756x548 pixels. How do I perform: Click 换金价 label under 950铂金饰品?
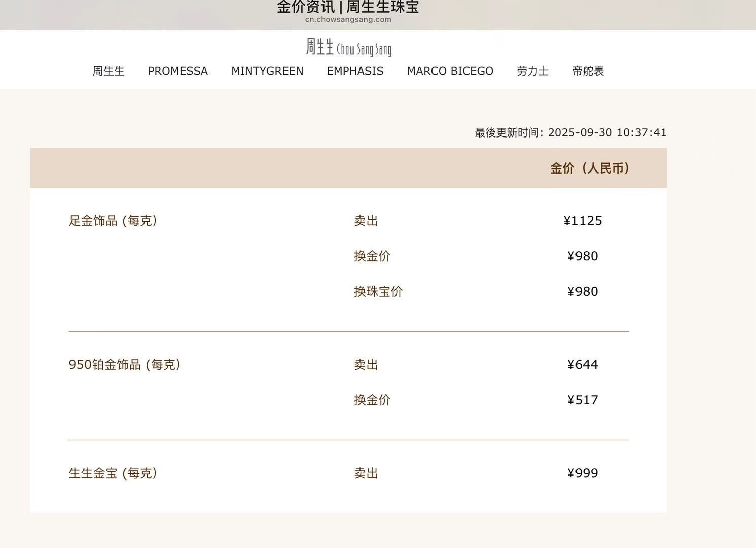[372, 400]
